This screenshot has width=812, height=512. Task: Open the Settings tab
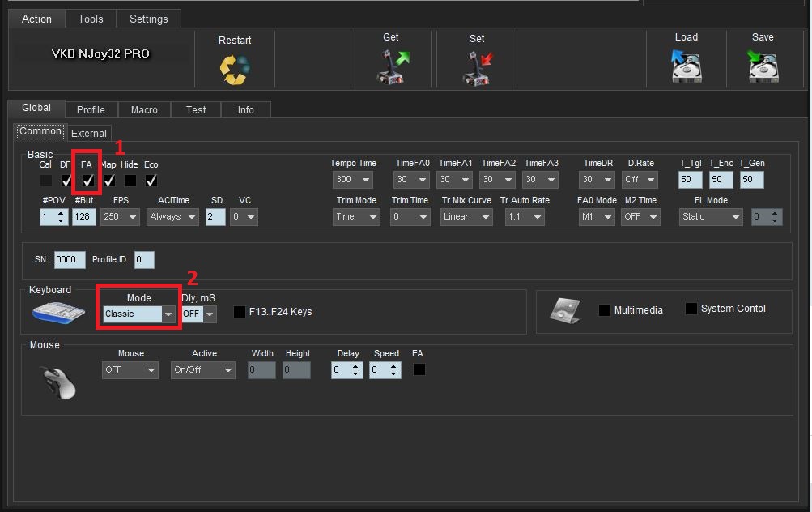149,19
